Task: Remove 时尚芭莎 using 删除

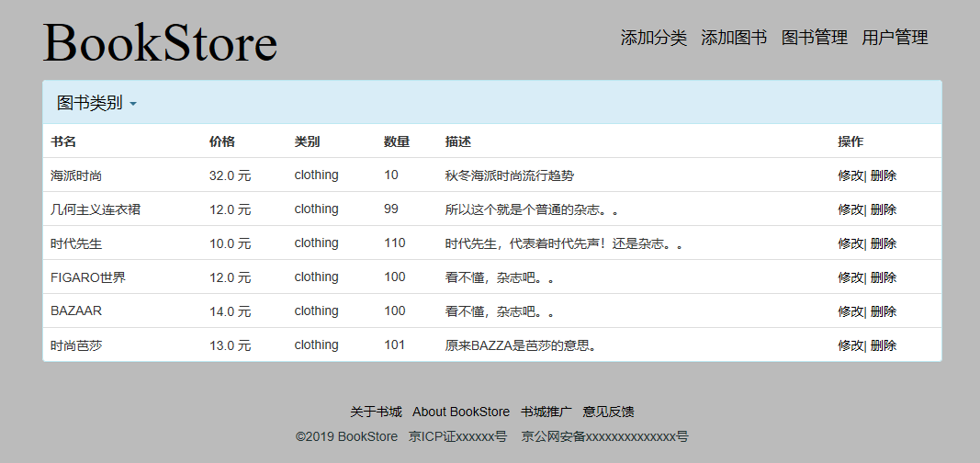Action: (884, 344)
